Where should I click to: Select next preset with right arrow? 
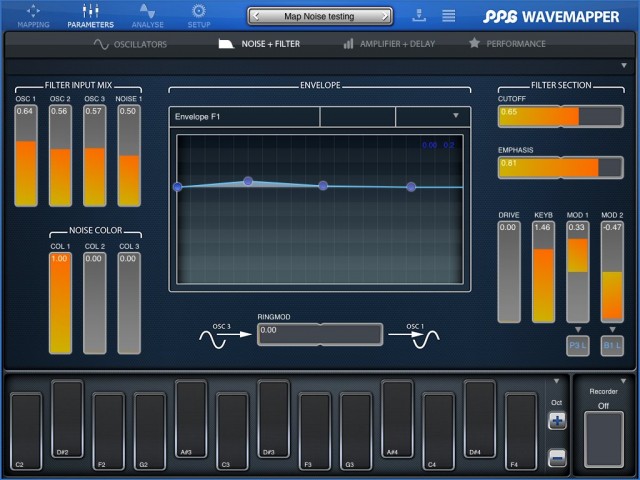pos(383,16)
